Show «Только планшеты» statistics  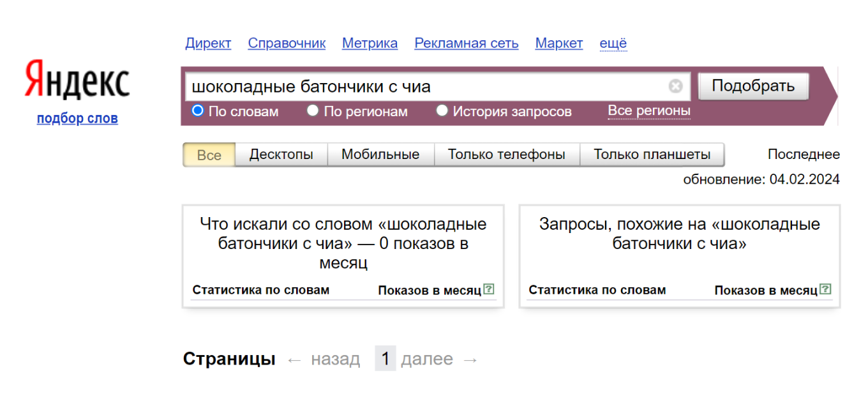coord(652,154)
